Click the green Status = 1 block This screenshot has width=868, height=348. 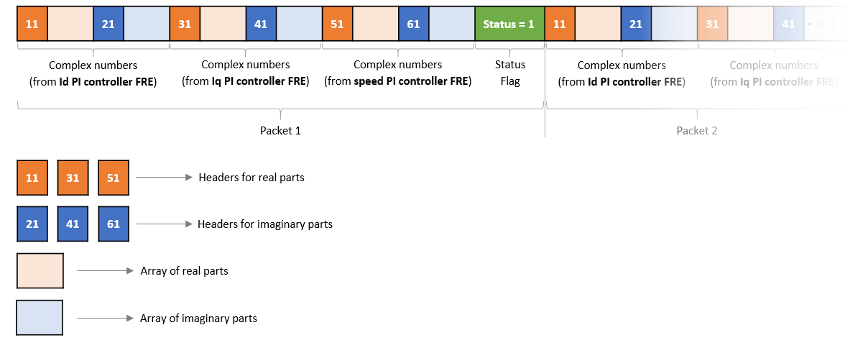[509, 24]
